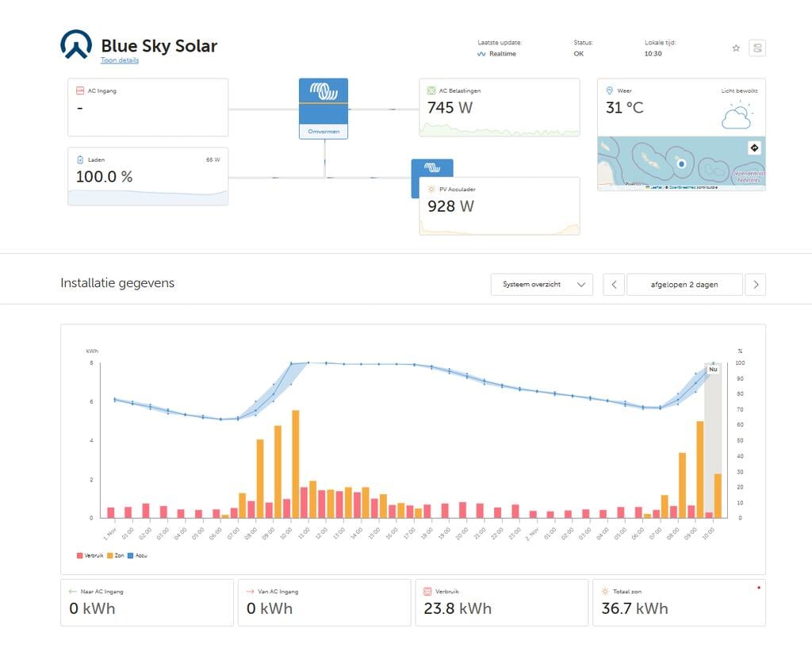Click the PV Acculader solar charger icon

(432, 168)
